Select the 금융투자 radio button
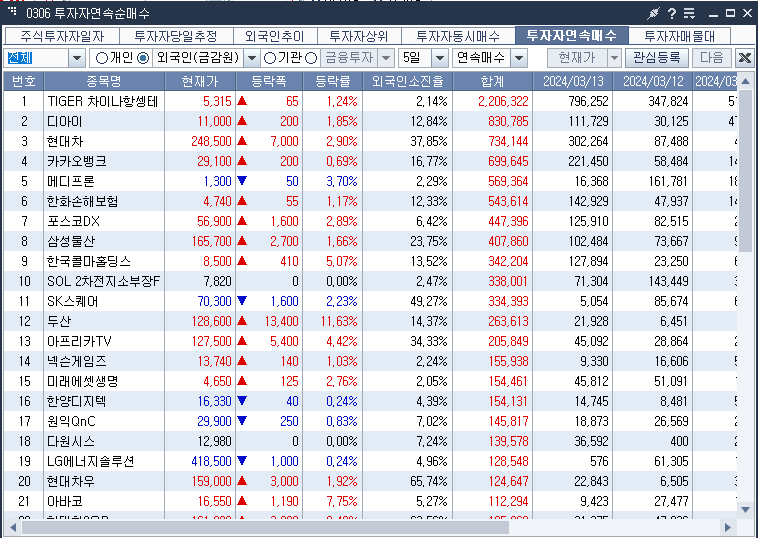The width and height of the screenshot is (758, 538). tap(312, 58)
